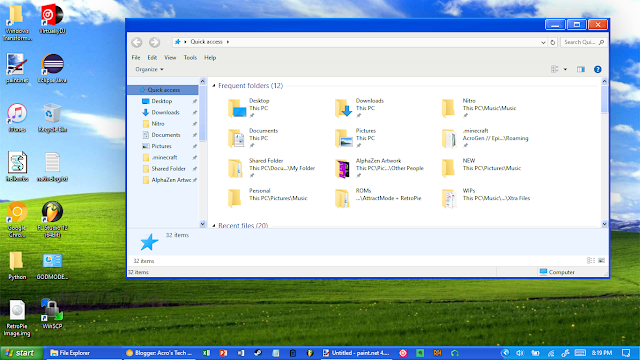Select the Downloads folder in Frequent folders
This screenshot has height=360, width=640.
pyautogui.click(x=359, y=108)
